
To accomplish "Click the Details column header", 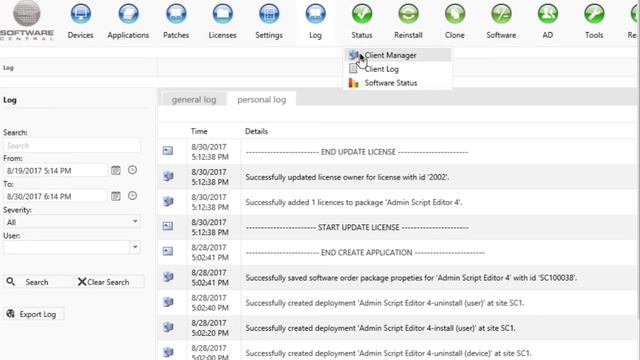I will tap(256, 131).
